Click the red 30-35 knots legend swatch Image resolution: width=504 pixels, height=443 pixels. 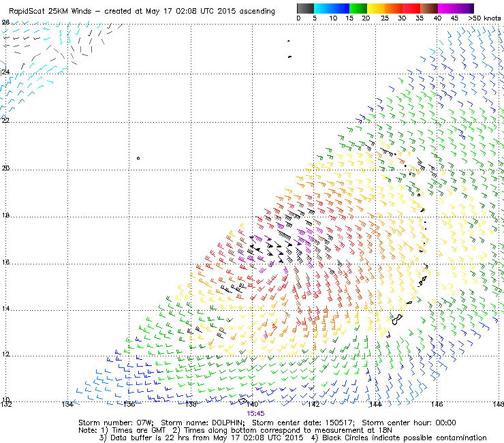pos(411,8)
